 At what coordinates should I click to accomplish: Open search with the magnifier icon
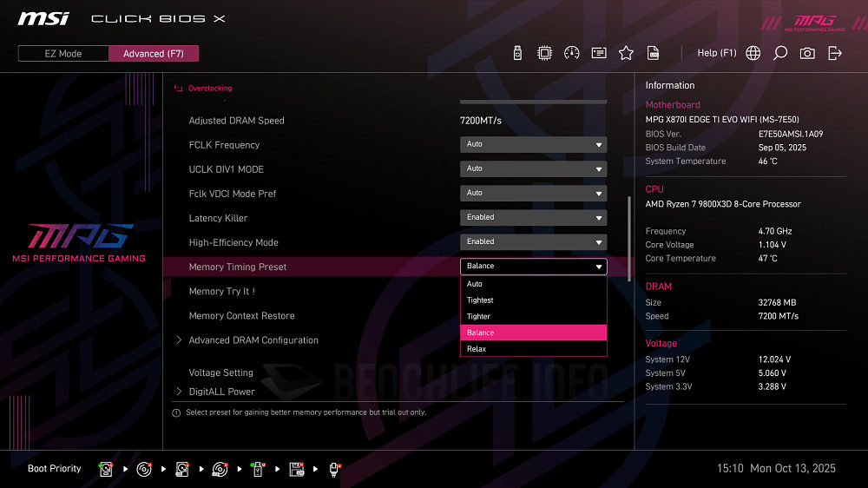pos(780,53)
